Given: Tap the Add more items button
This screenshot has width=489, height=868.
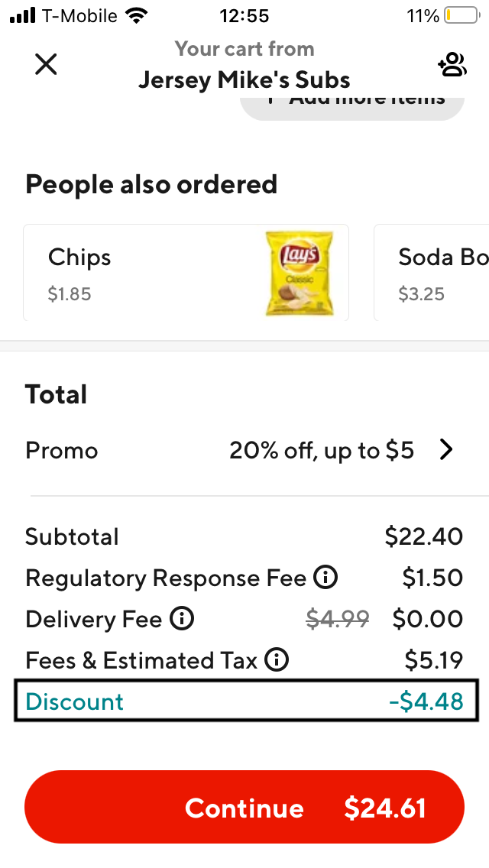Looking at the screenshot, I should pyautogui.click(x=352, y=104).
